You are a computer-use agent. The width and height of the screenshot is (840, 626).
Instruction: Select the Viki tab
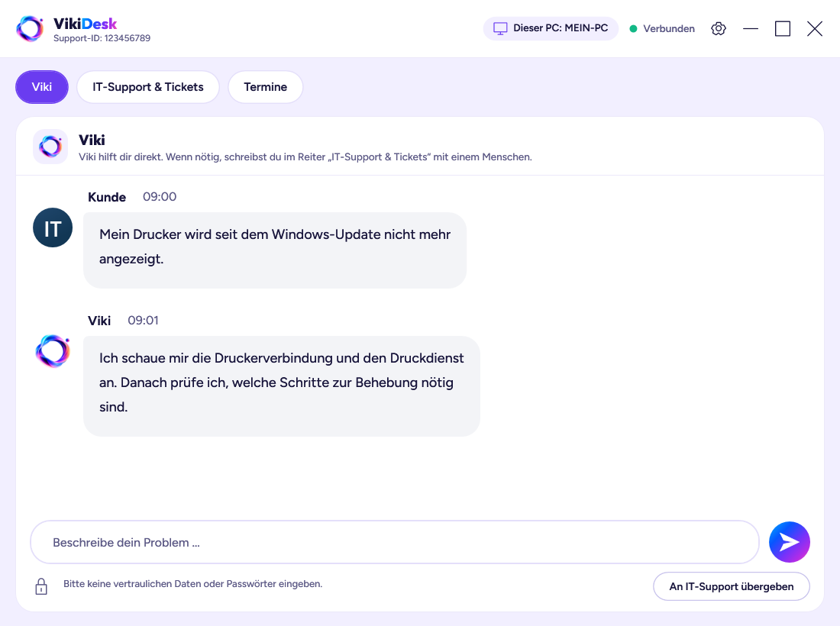42,87
